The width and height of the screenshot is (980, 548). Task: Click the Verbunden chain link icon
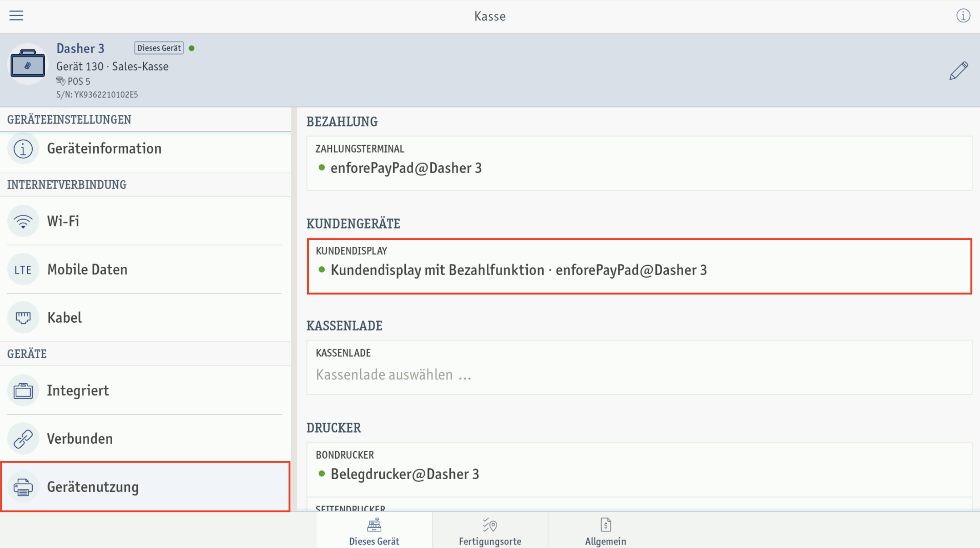click(23, 438)
